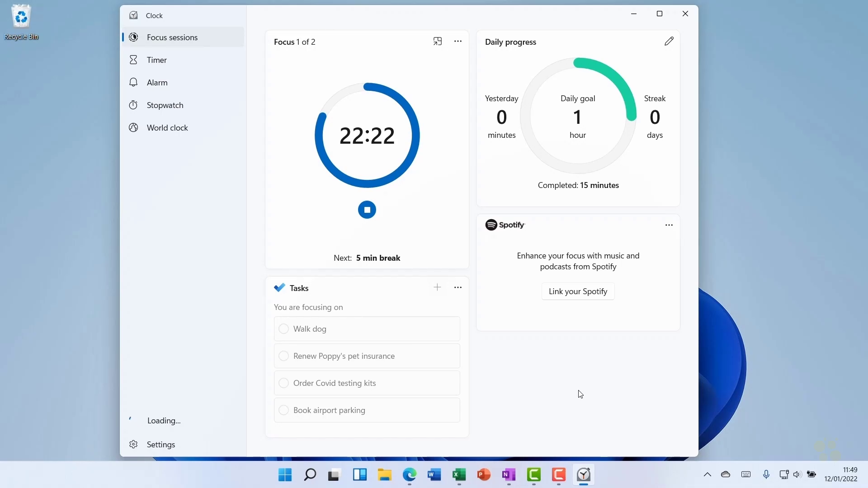Open the green Camtasia taskbar app
Viewport: 868px width, 488px height.
click(534, 475)
